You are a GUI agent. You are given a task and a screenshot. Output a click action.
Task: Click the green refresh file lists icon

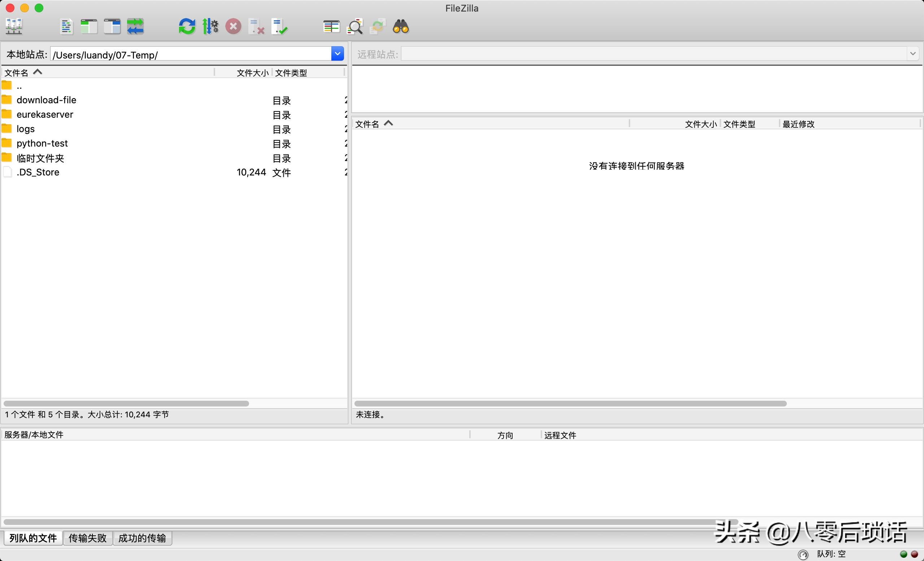click(x=187, y=27)
